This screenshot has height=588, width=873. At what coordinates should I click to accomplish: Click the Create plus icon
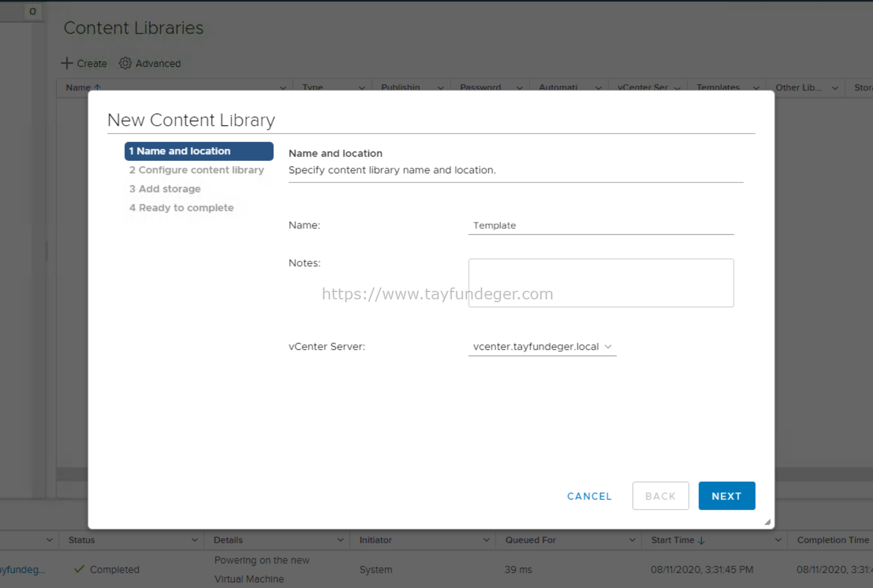tap(67, 63)
